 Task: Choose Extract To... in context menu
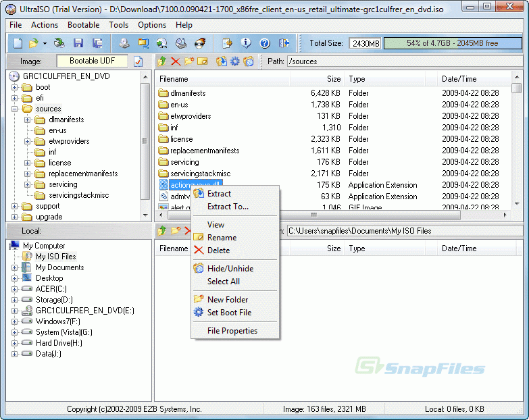tap(235, 207)
